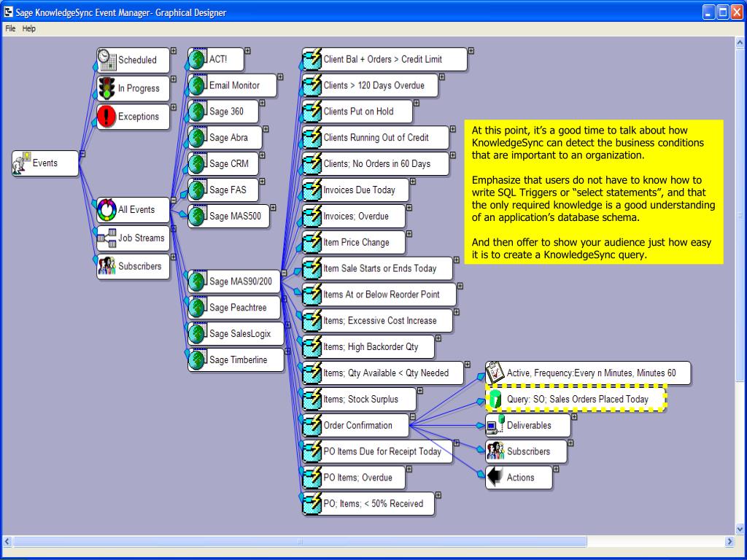Click the In Progress traffic light icon
Viewport: 747px width, 560px height.
[x=107, y=88]
